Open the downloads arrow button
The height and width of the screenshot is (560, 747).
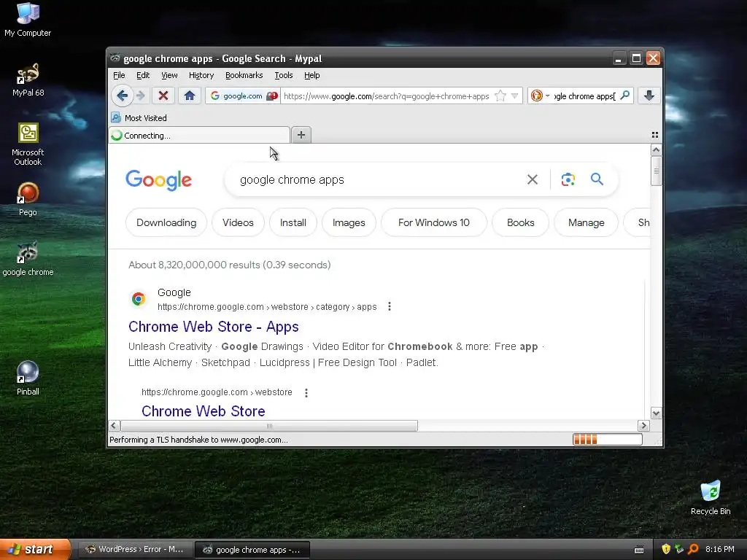click(649, 96)
